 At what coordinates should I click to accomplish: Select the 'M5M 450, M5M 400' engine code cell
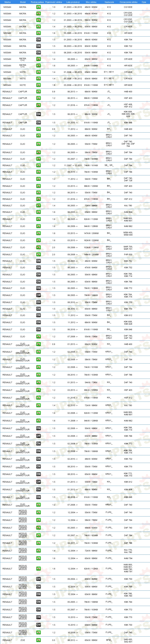tap(128, 234)
